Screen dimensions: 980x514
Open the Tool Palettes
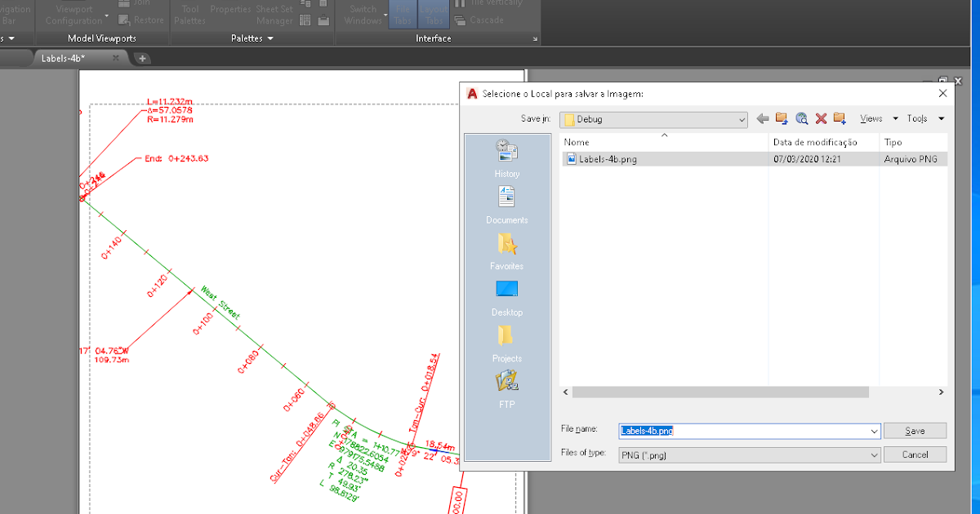click(x=189, y=13)
